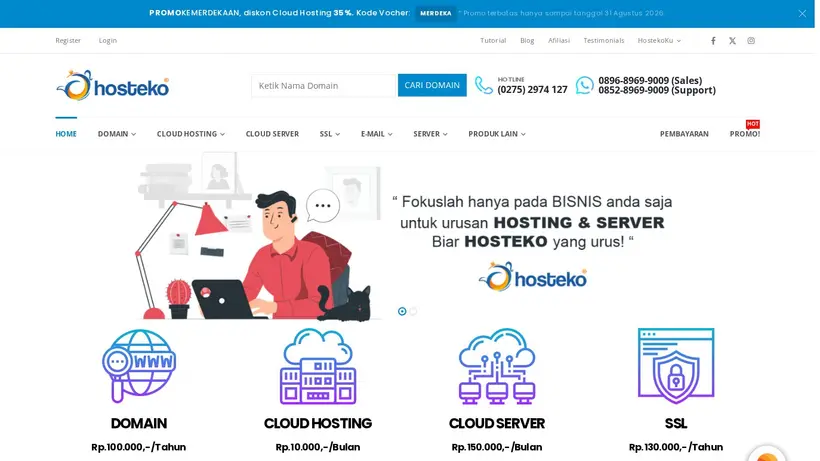Expand the Domain menu
This screenshot has width=820, height=461.
point(117,134)
